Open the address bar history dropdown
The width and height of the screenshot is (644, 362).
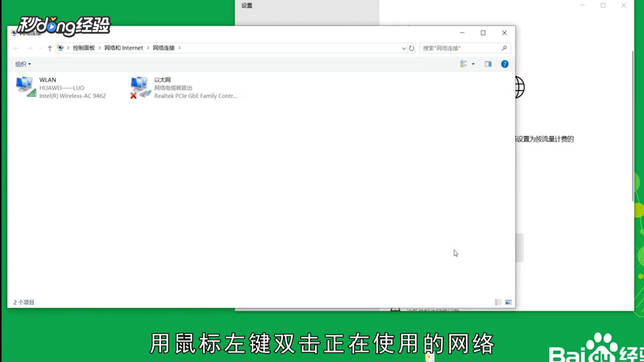click(404, 48)
